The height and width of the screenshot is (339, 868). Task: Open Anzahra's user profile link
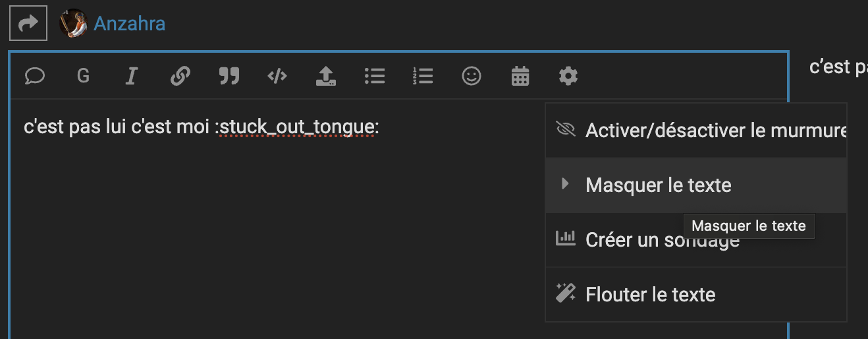(x=130, y=24)
